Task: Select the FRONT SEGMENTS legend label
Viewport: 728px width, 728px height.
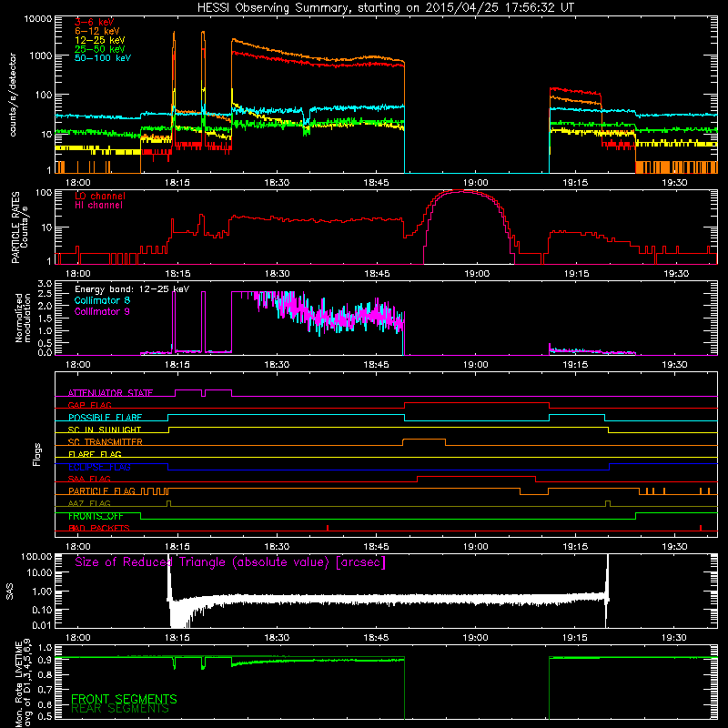Action: [x=124, y=699]
